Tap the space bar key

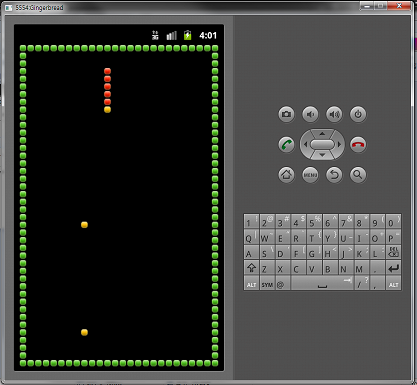click(x=322, y=283)
